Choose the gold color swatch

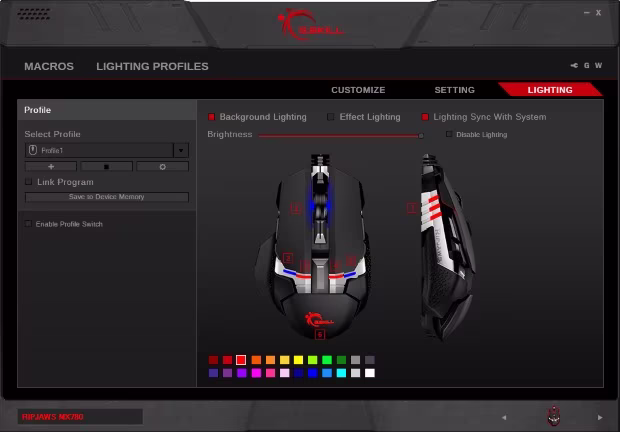pos(285,360)
